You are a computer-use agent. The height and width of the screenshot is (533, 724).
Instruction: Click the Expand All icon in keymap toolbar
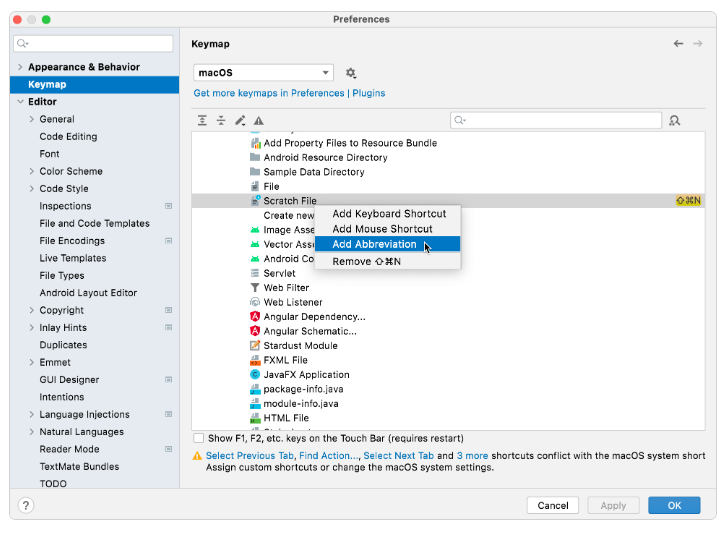pos(202,121)
